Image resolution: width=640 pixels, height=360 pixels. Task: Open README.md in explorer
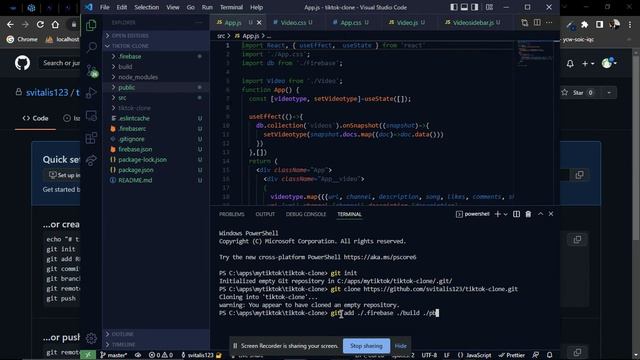[x=156, y=180]
